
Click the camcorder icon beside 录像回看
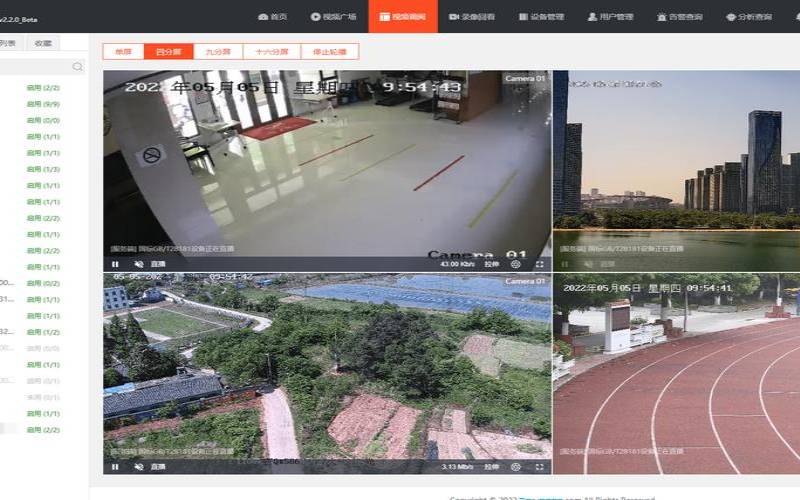click(454, 17)
